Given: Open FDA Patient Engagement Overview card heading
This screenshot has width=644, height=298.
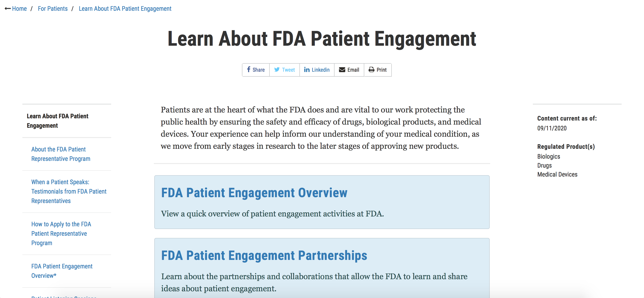Looking at the screenshot, I should coord(254,193).
